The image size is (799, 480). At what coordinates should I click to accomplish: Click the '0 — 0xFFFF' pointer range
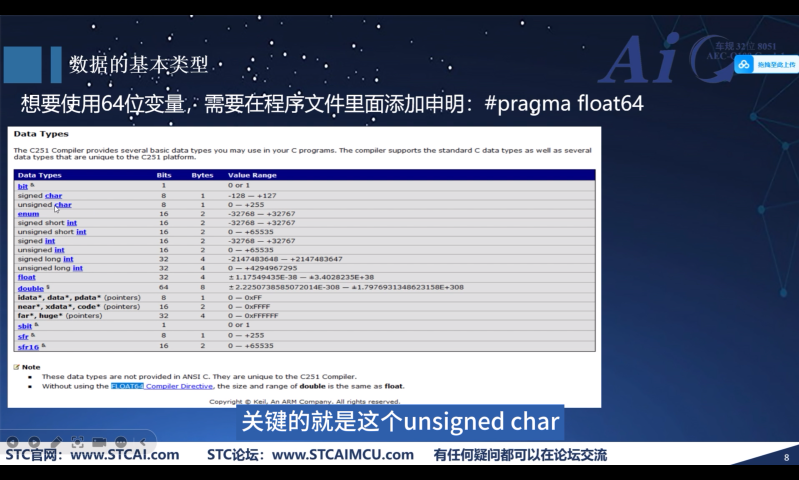249,307
